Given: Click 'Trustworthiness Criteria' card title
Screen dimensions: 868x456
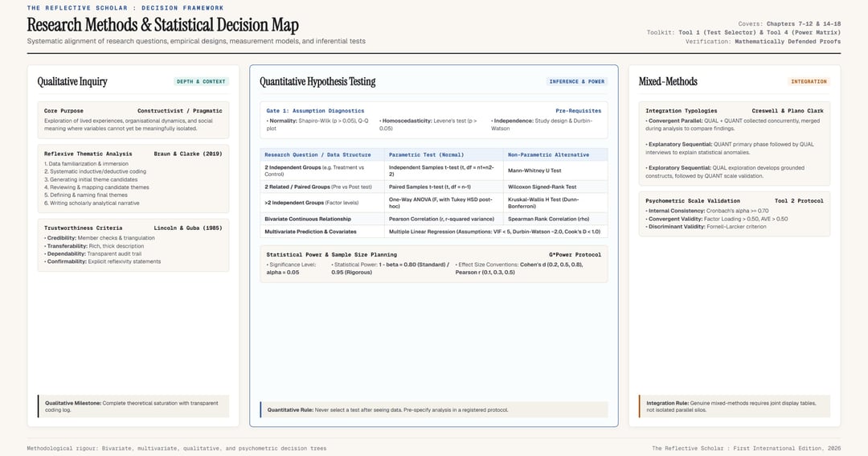Looking at the screenshot, I should point(83,228).
